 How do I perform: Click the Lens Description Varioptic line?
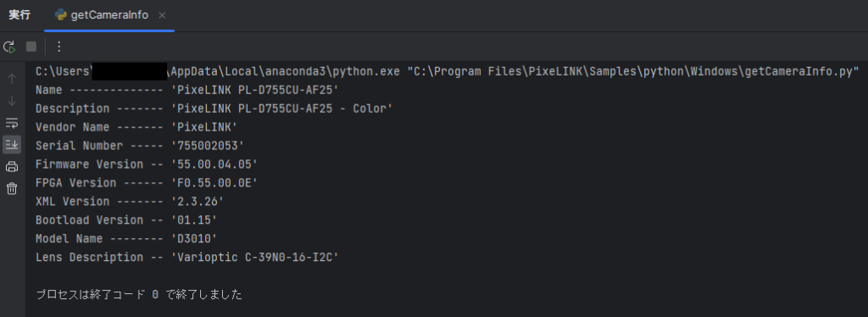pyautogui.click(x=187, y=258)
